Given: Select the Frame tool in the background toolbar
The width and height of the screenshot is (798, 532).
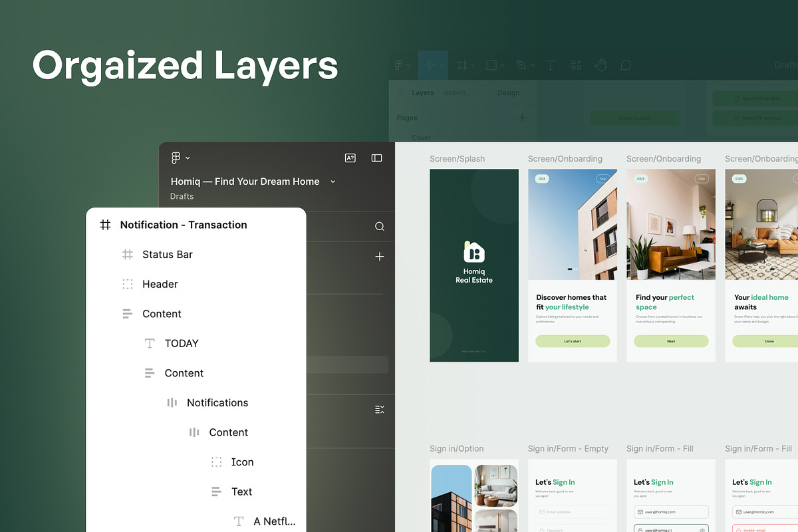Looking at the screenshot, I should (462, 65).
